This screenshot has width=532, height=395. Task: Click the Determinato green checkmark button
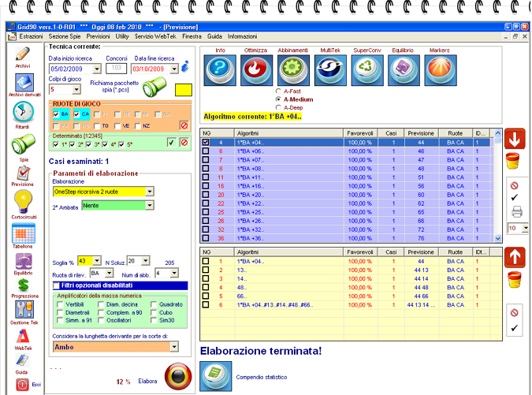171,143
